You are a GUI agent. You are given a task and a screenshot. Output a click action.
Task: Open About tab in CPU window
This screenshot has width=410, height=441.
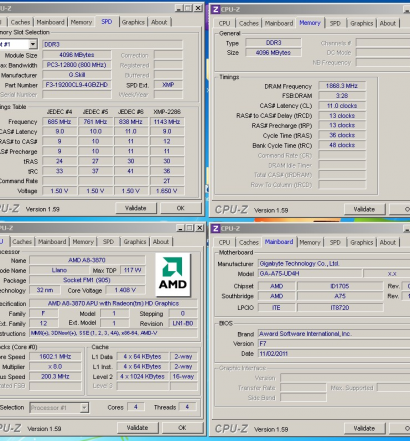[x=161, y=242]
